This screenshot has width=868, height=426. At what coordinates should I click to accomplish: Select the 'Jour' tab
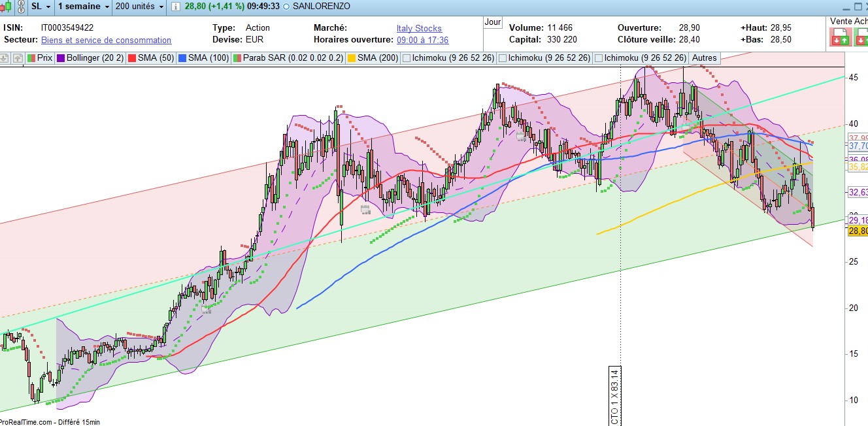point(493,22)
